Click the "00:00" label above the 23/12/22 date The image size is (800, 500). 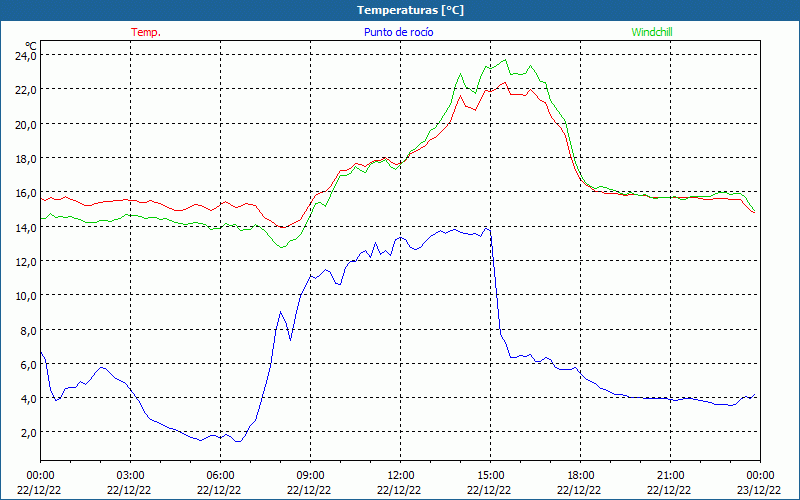[760, 476]
